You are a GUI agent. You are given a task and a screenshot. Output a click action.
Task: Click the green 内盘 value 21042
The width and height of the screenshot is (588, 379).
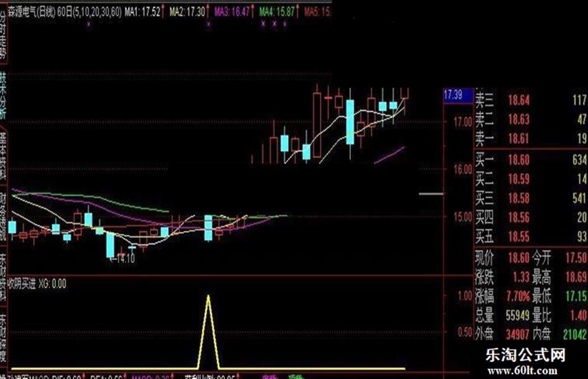[575, 334]
